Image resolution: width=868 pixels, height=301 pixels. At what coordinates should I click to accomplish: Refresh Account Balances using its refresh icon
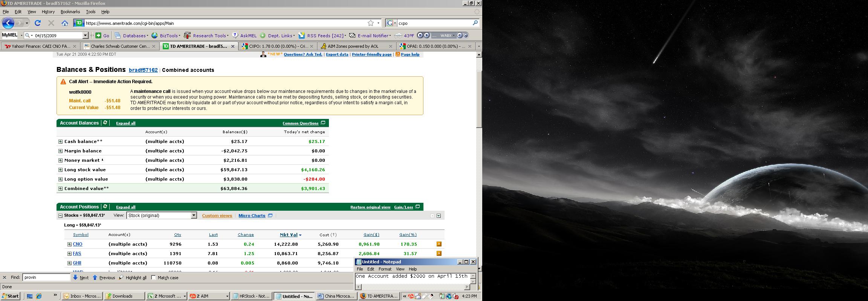(x=105, y=123)
